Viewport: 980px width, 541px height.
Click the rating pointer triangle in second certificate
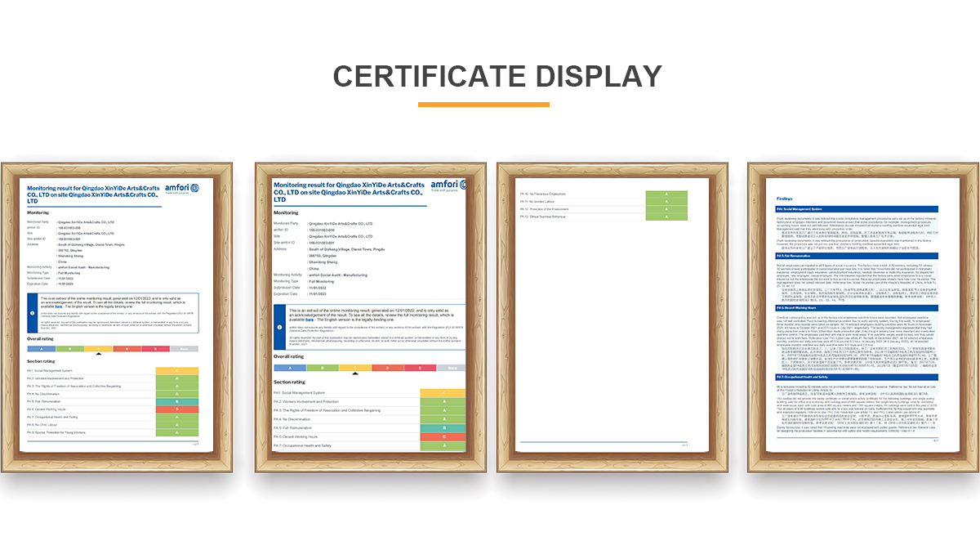pos(355,375)
